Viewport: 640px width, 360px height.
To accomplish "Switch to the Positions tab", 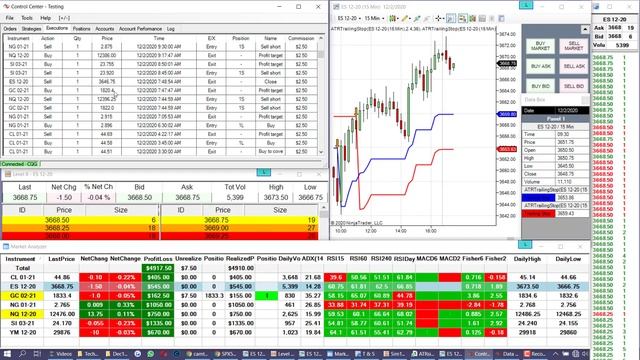I will 82,29.
